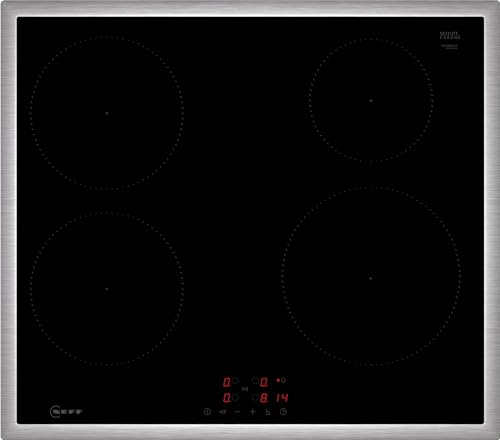Touch the center of the large front-right zone
Viewport: 500px width, 440px height.
[x=371, y=277]
